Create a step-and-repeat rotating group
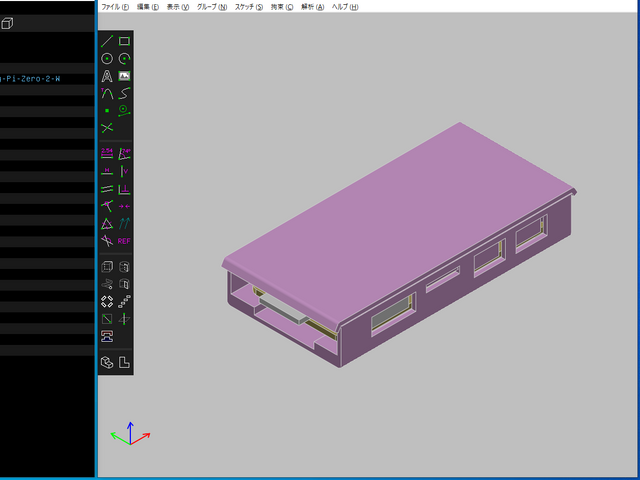The width and height of the screenshot is (640, 480). [x=107, y=301]
